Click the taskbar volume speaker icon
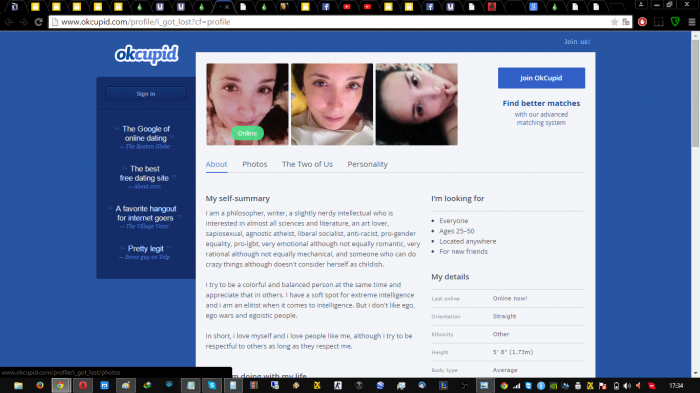The image size is (700, 393). click(627, 386)
